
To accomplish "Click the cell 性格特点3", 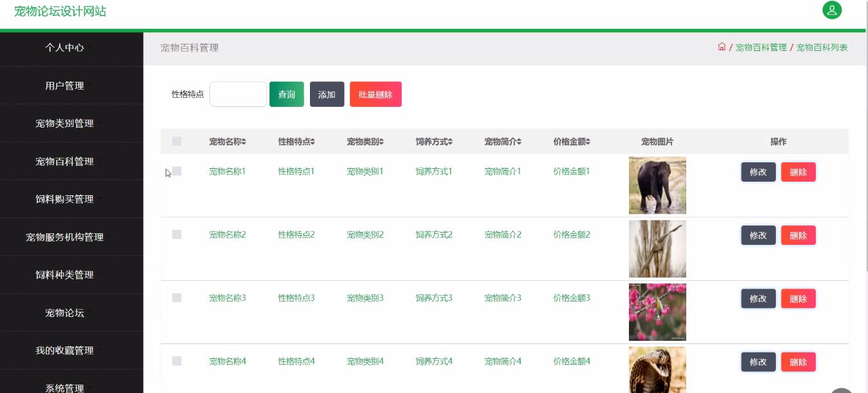I will [296, 298].
